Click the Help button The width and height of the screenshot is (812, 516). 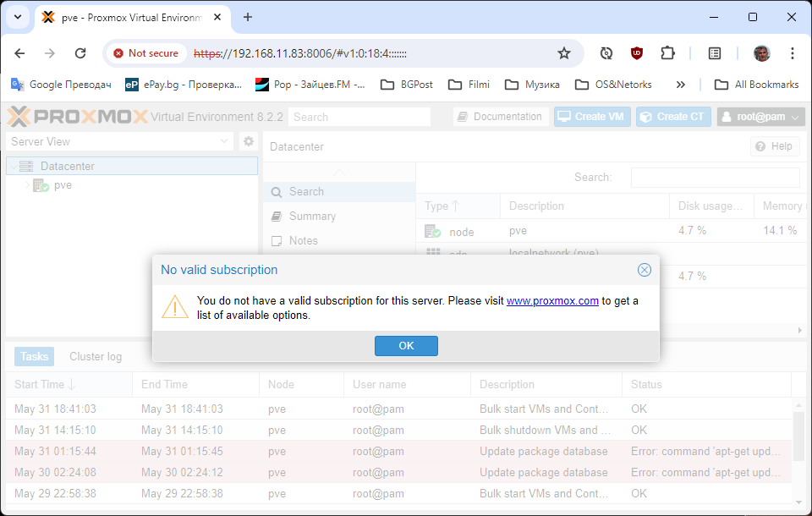pyautogui.click(x=775, y=146)
